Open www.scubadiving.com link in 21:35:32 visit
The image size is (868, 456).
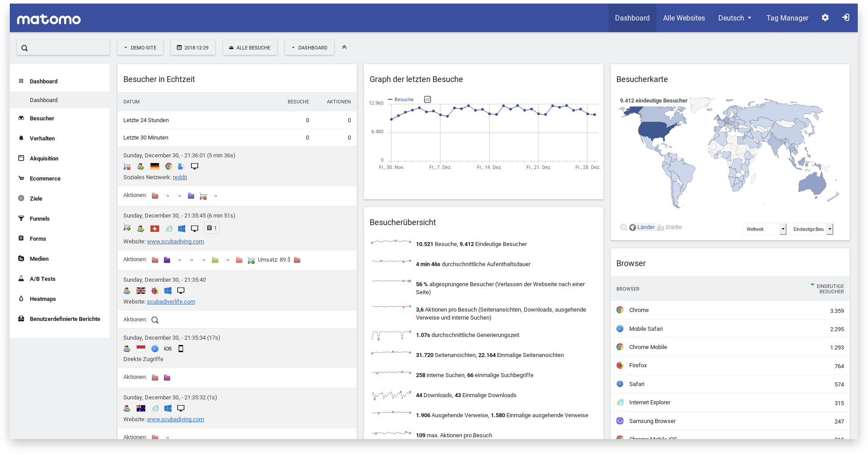(175, 419)
